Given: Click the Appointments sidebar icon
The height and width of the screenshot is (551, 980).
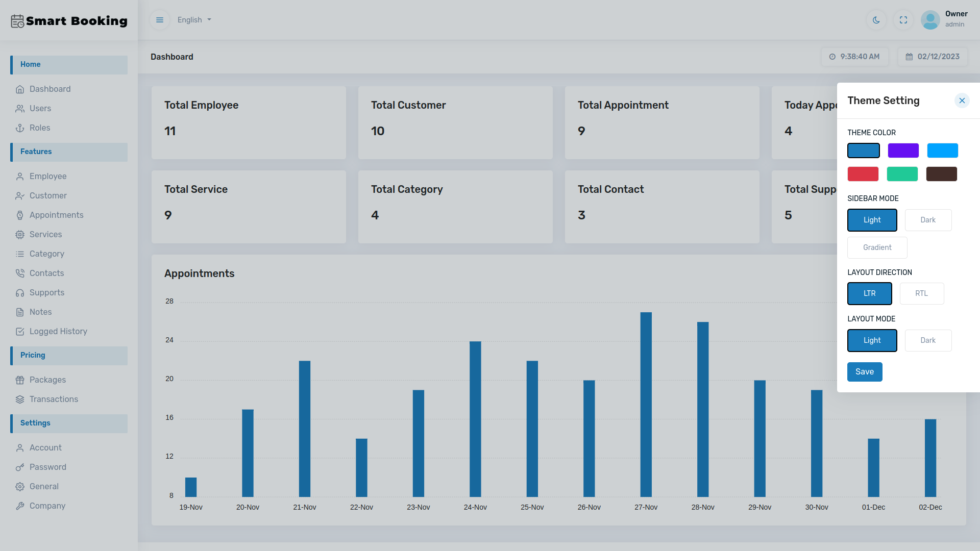Looking at the screenshot, I should coord(20,215).
